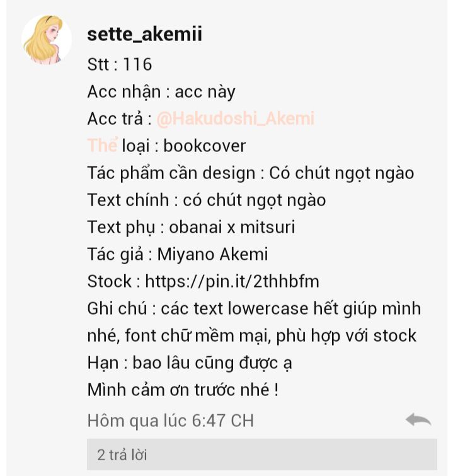
Task: Click the reply arrow icon
Action: pyautogui.click(x=418, y=419)
